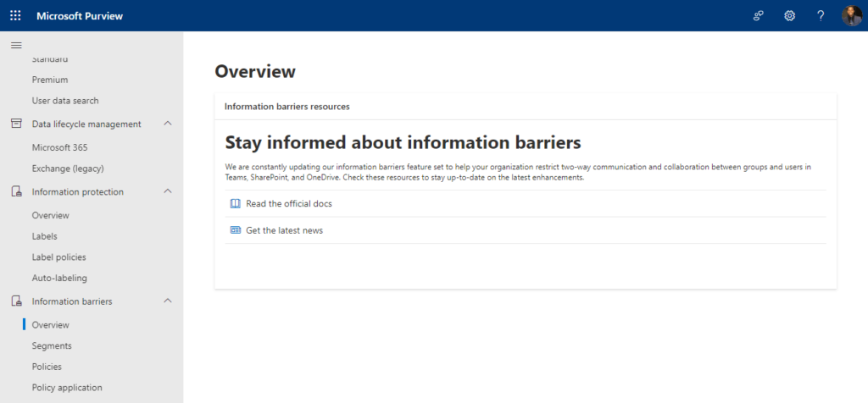The image size is (868, 403).
Task: Open Segments under Information barriers
Action: [52, 345]
